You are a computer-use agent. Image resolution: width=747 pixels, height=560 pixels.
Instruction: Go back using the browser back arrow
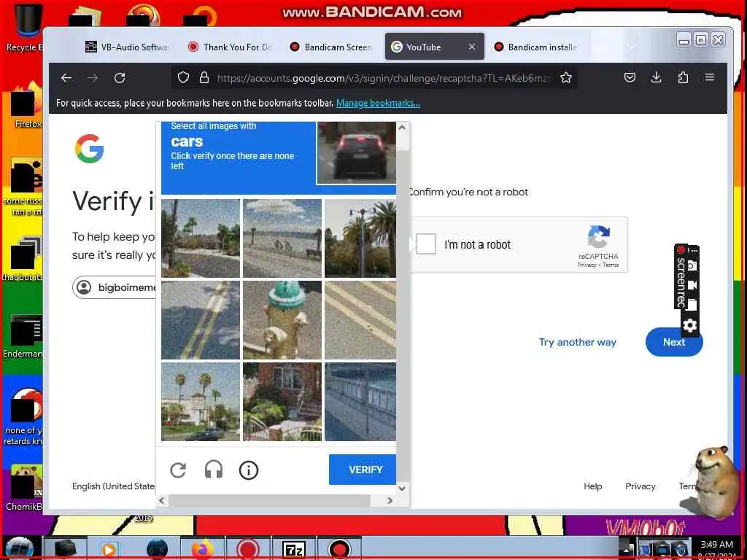66,77
